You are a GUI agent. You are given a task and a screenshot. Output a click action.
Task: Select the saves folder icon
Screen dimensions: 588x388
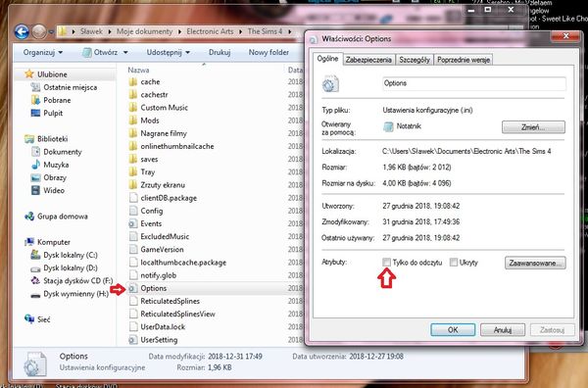[132, 160]
